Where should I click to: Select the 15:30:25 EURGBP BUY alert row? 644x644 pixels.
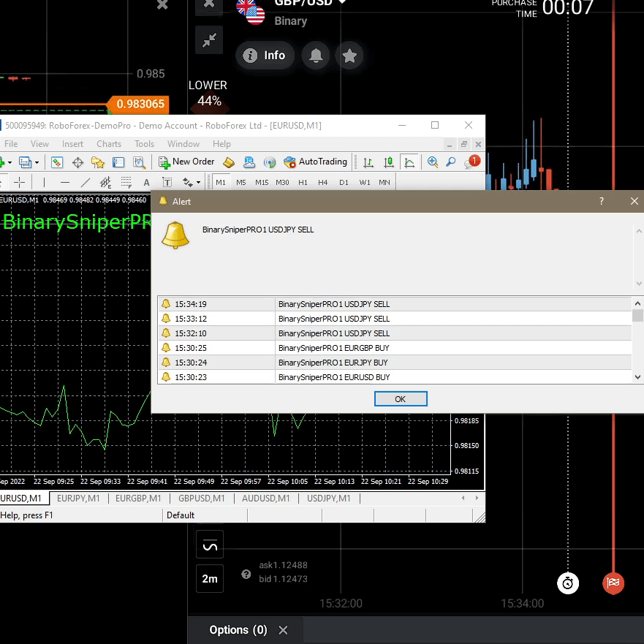pyautogui.click(x=395, y=348)
